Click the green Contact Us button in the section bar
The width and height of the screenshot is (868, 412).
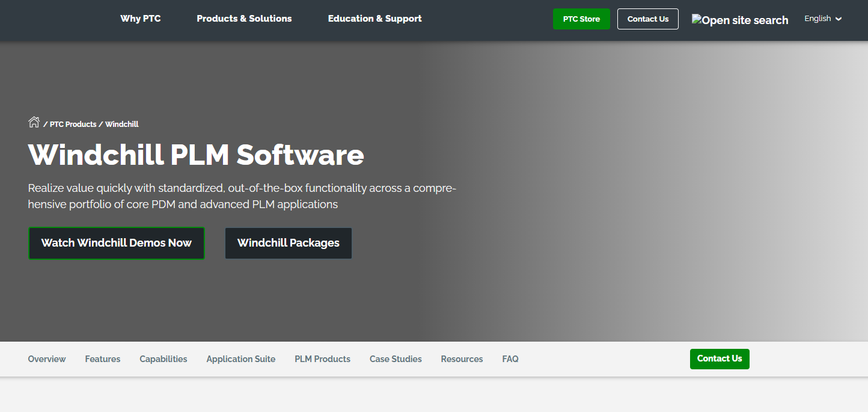(720, 359)
